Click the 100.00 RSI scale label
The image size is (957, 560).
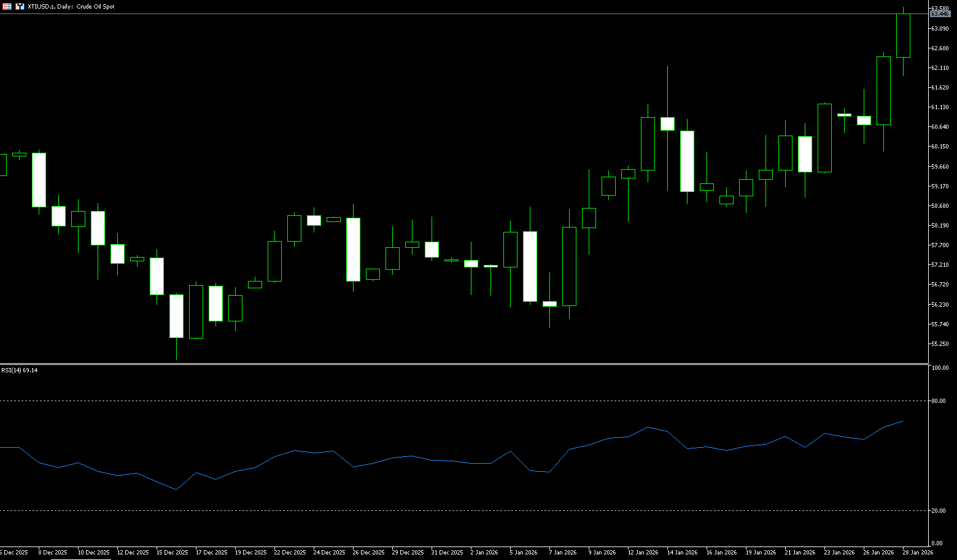tap(939, 368)
